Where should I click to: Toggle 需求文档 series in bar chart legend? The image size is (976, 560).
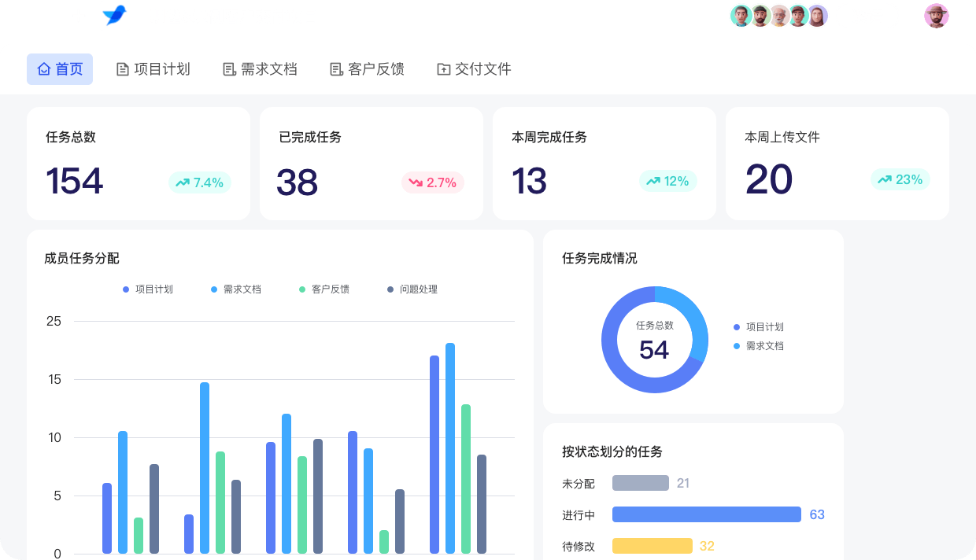[236, 289]
